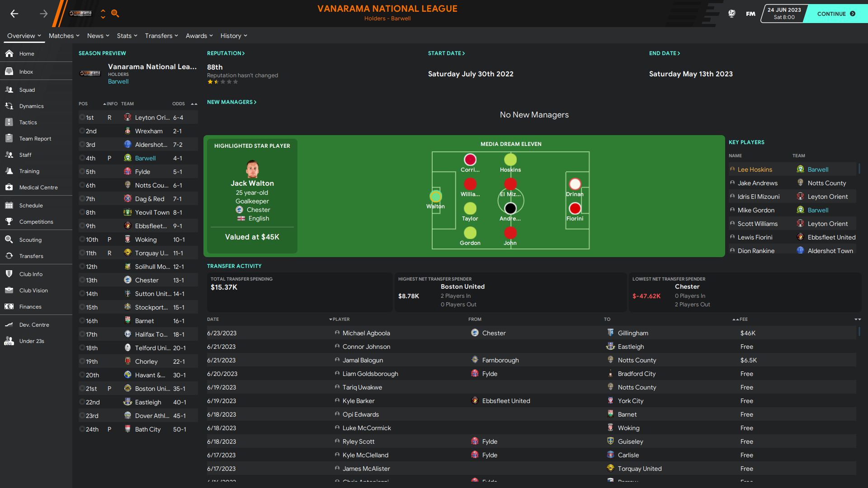Expand the Overview dropdown menu
The image size is (868, 488).
24,36
